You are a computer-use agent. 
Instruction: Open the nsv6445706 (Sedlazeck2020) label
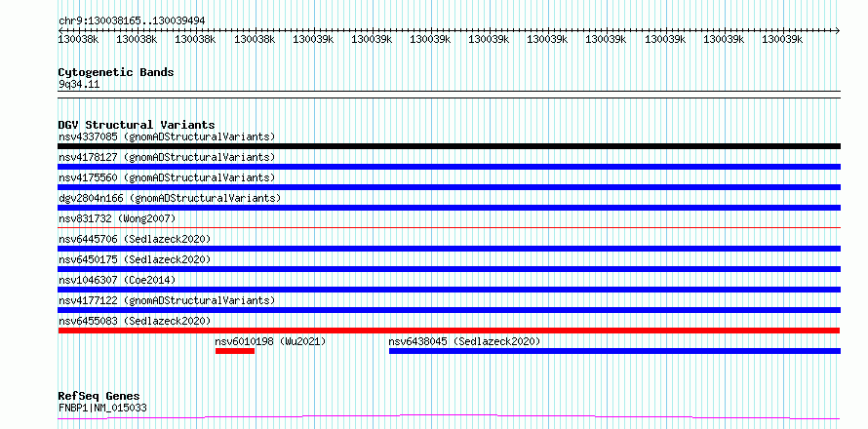tap(135, 239)
